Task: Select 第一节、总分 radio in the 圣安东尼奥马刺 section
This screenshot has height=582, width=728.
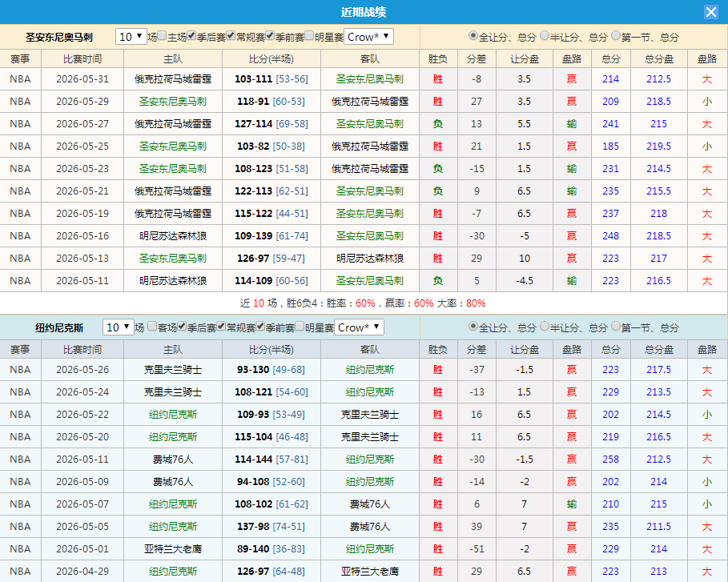Action: tap(616, 36)
